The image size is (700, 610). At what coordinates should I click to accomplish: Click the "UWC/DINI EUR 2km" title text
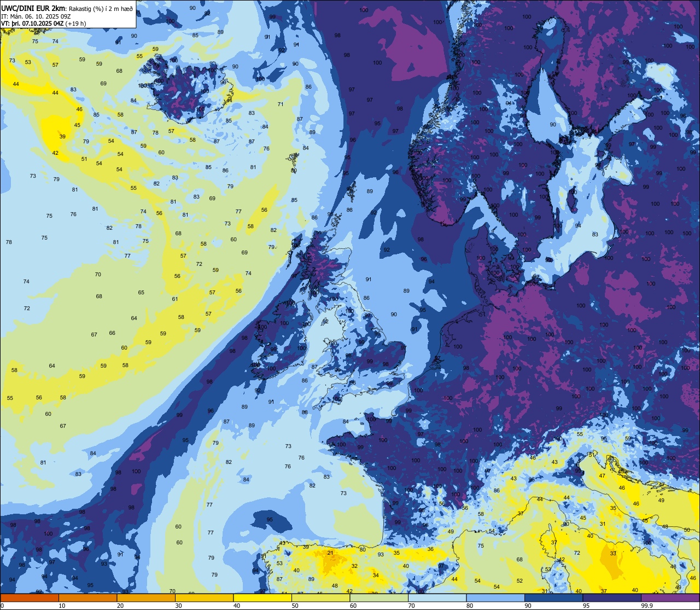(x=33, y=8)
